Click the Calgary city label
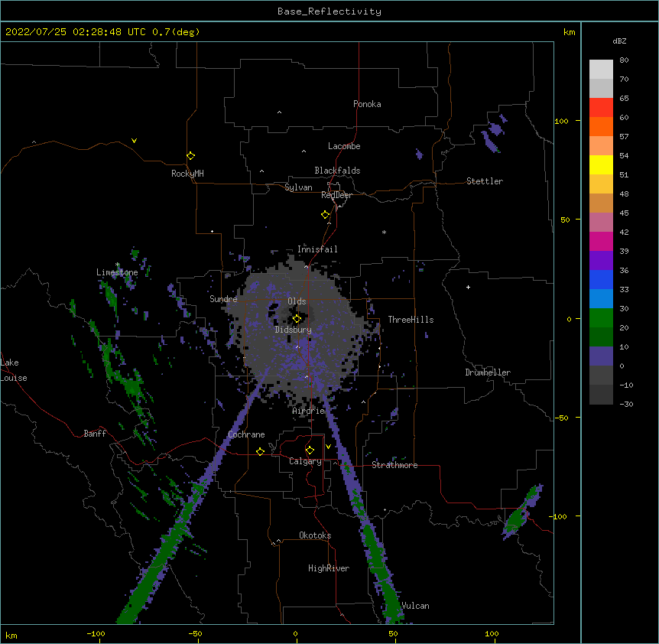This screenshot has height=644, width=659. pyautogui.click(x=305, y=461)
